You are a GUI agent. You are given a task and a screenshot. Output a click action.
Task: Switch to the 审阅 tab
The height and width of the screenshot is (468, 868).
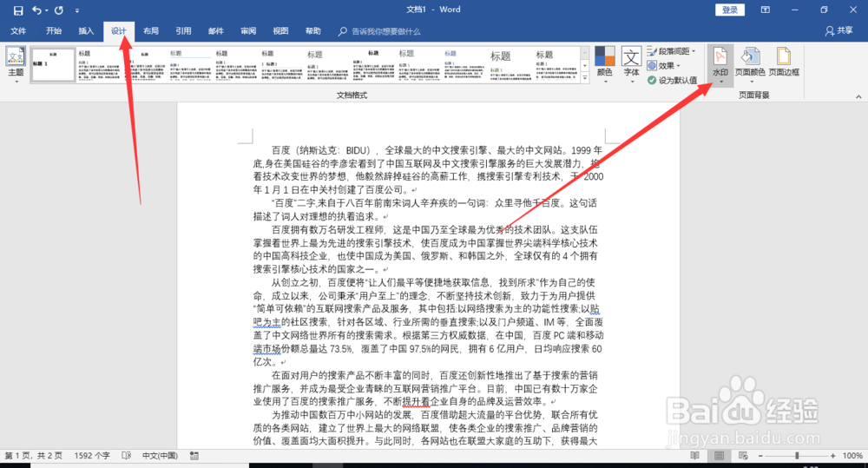[248, 31]
